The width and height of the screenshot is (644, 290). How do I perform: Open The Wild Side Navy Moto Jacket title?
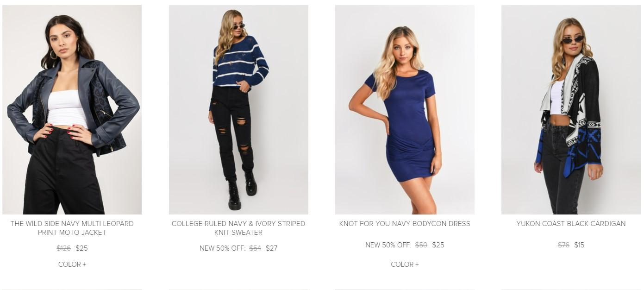point(72,228)
